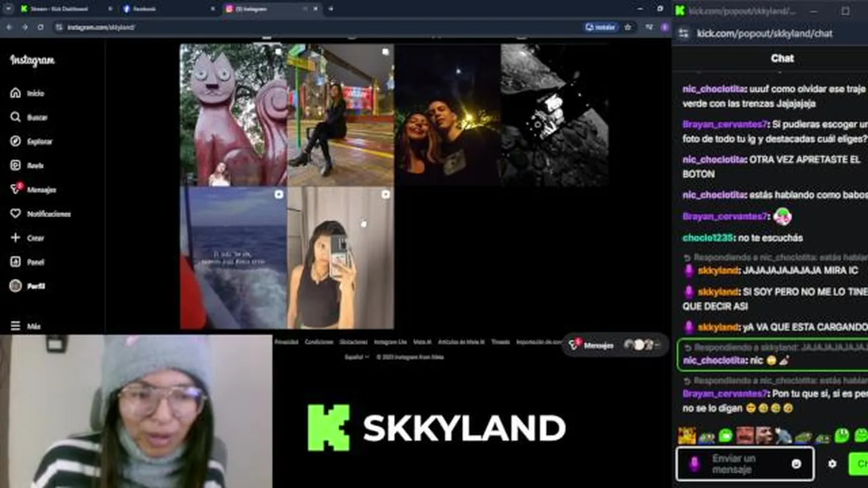Click the first yellow emote in emote bar
Screen dimensions: 868x488
(x=687, y=434)
